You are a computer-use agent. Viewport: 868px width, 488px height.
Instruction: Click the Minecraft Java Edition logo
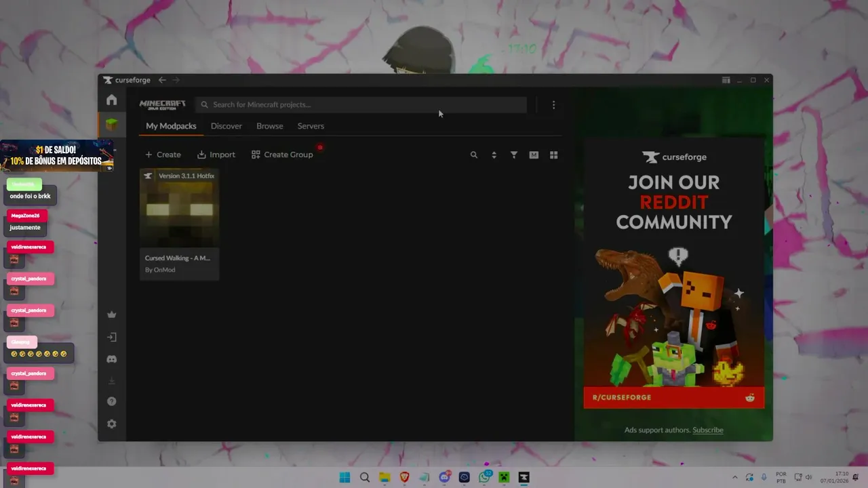[162, 104]
